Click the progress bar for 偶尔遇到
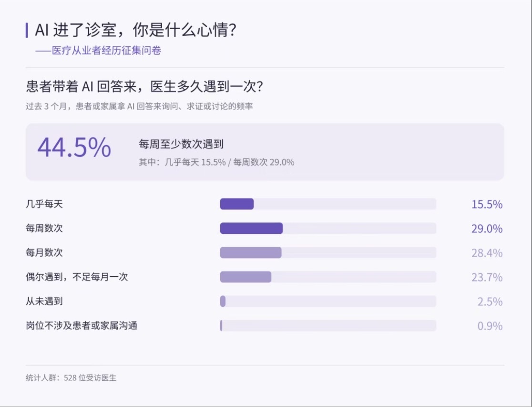The image size is (532, 407). (x=328, y=277)
